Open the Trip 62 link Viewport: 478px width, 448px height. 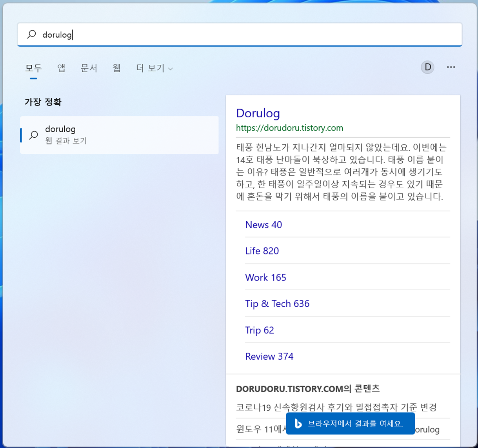[x=260, y=330]
